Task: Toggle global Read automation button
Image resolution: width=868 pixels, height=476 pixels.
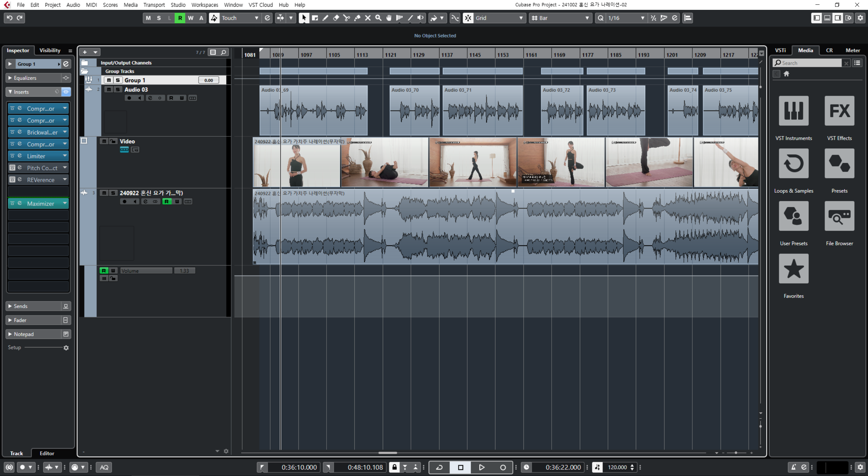Action: (180, 18)
